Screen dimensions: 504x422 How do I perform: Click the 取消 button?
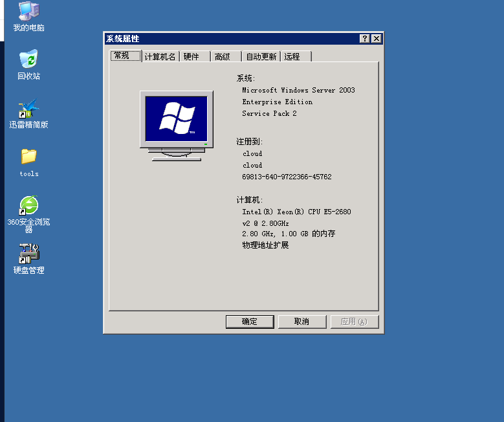301,322
